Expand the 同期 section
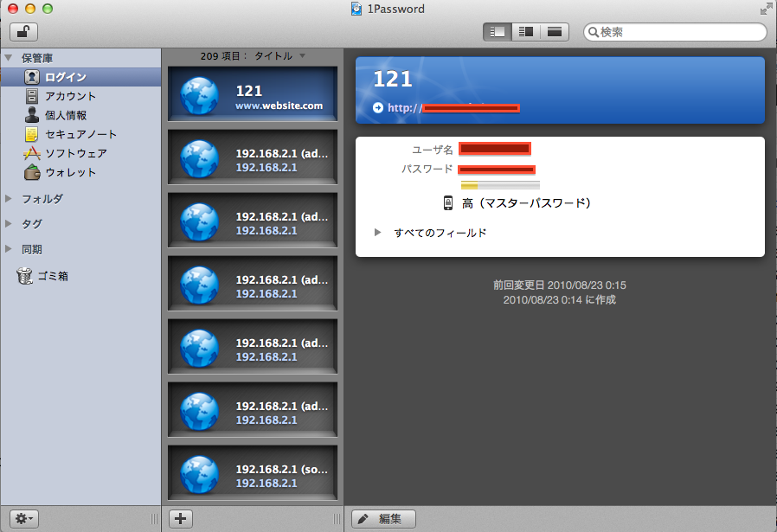777x532 pixels. click(x=9, y=248)
